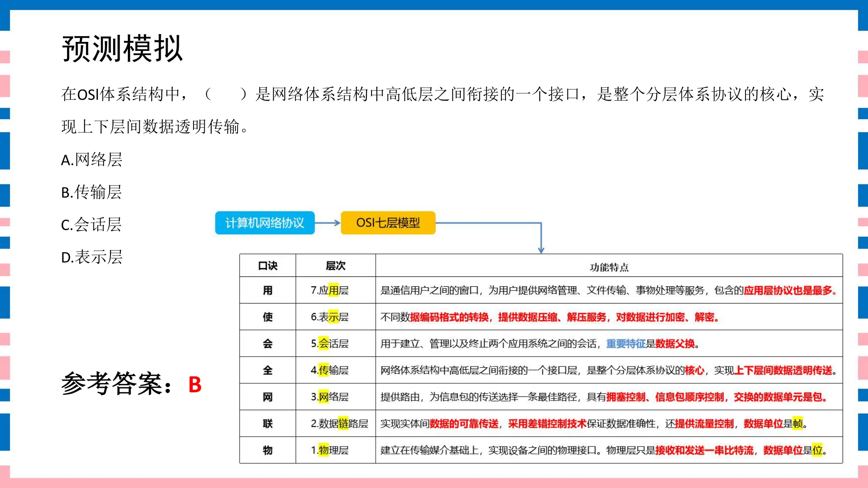Click the mnemonic cell 联

pos(268,424)
